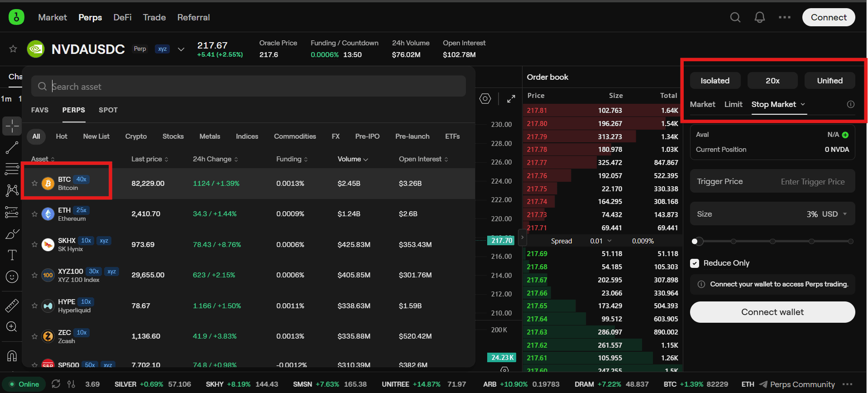Image resolution: width=868 pixels, height=393 pixels.
Task: Select the text annotation tool
Action: 12,255
